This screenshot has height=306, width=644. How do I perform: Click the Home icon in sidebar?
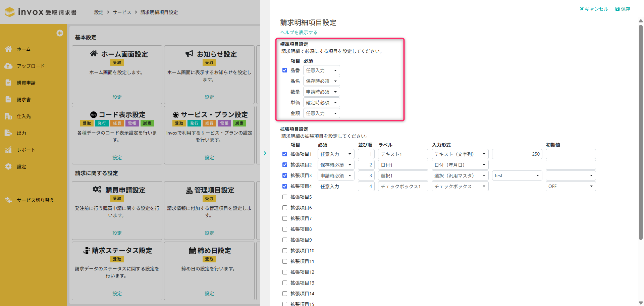coord(8,49)
